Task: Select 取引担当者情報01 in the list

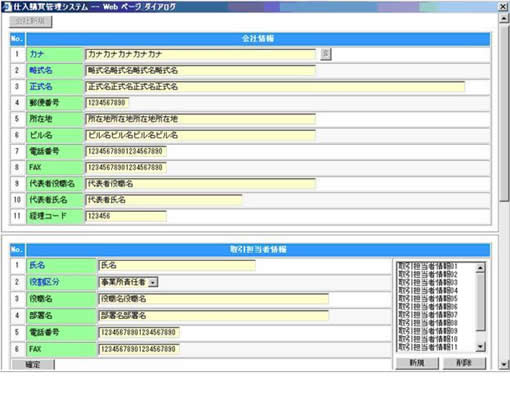Action: point(428,266)
